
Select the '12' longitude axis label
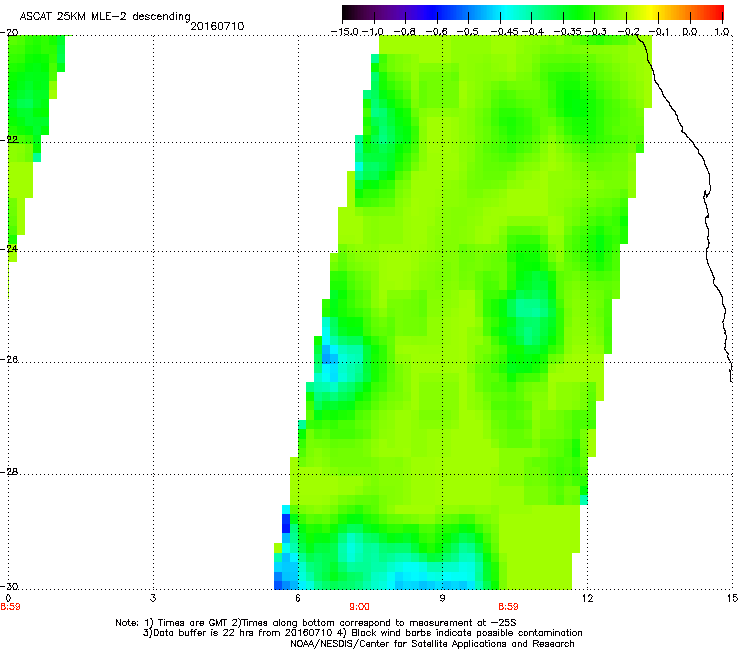(x=588, y=598)
